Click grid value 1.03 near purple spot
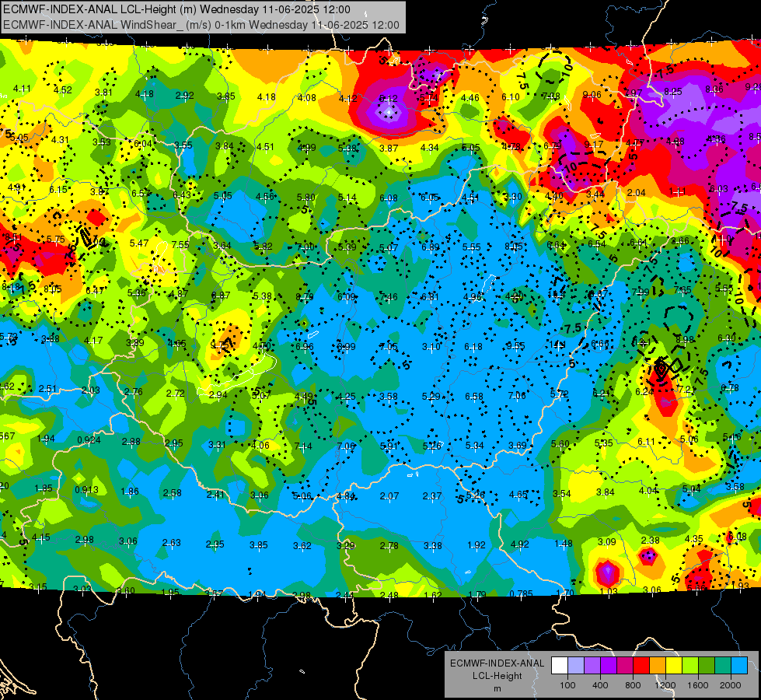The image size is (761, 700). point(608,591)
